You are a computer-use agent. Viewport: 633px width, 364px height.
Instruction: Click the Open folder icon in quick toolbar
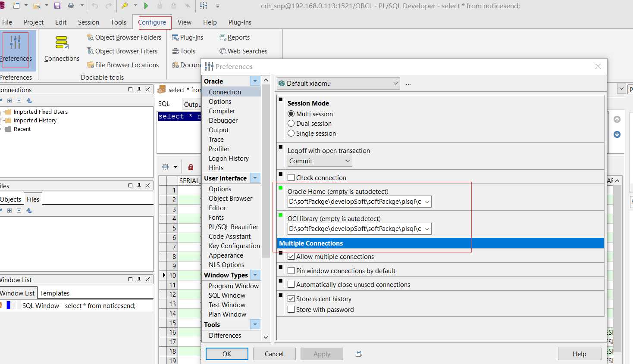pyautogui.click(x=37, y=6)
